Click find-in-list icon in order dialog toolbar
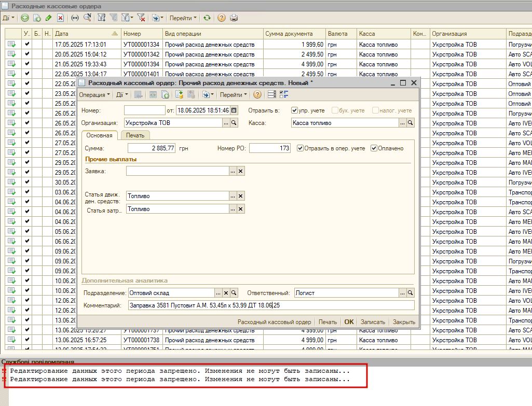This screenshot has height=406, width=532. (139, 95)
